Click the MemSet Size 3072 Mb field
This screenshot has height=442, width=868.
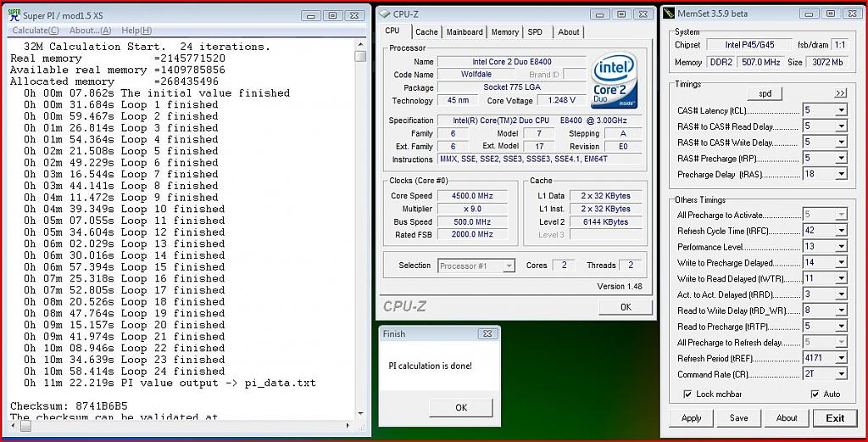[x=827, y=62]
